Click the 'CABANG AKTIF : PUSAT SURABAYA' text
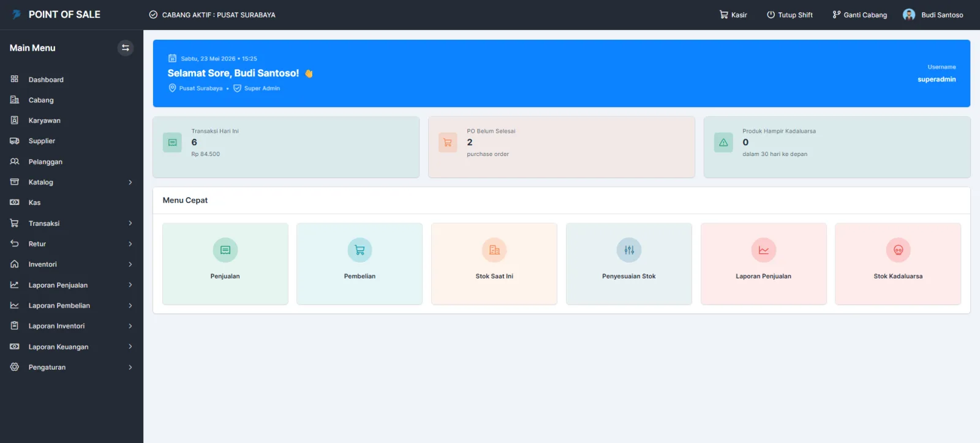The image size is (980, 443). [x=219, y=15]
